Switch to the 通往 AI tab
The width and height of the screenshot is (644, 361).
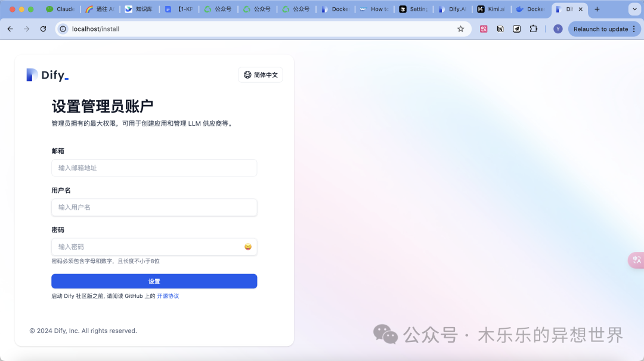pyautogui.click(x=100, y=9)
